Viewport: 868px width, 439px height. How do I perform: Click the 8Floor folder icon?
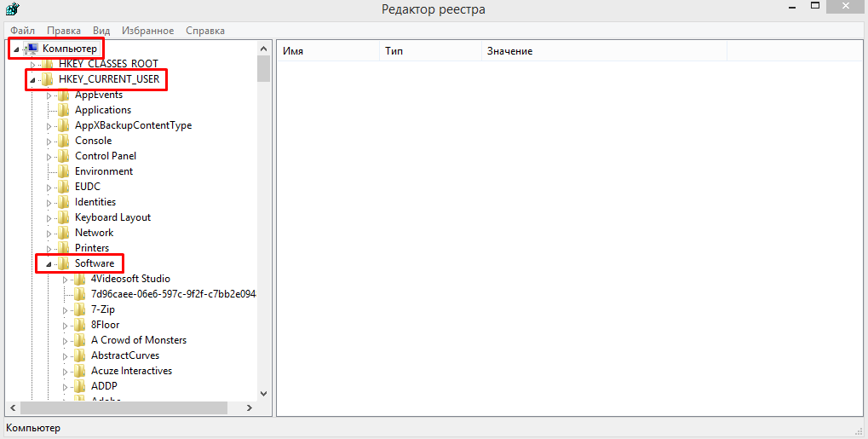pyautogui.click(x=80, y=325)
